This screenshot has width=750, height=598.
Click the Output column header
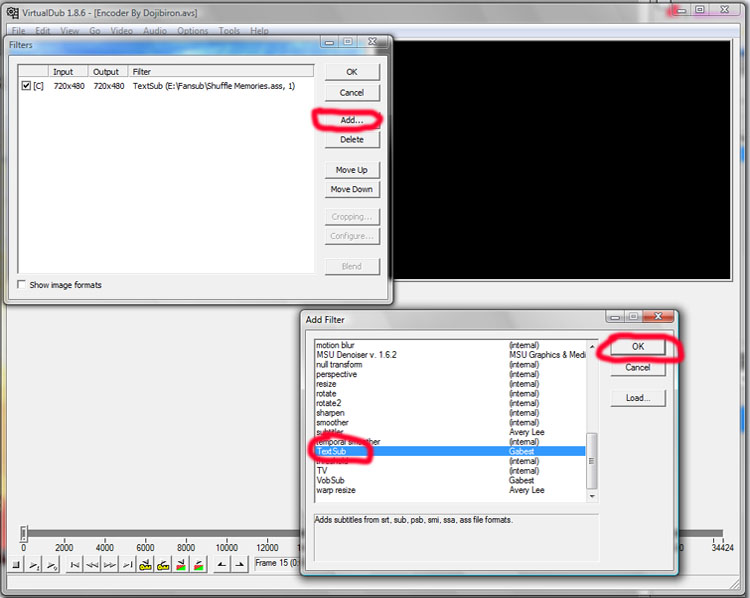[x=108, y=72]
